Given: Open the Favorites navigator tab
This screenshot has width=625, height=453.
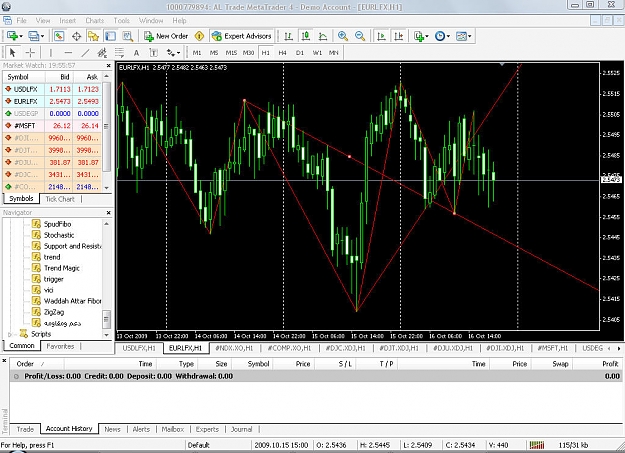Looking at the screenshot, I should pyautogui.click(x=60, y=347).
